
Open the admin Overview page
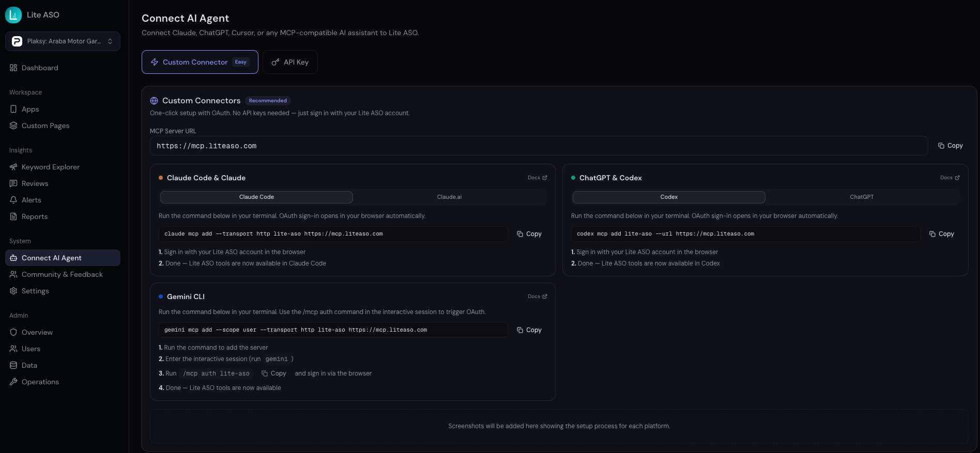pos(63,332)
